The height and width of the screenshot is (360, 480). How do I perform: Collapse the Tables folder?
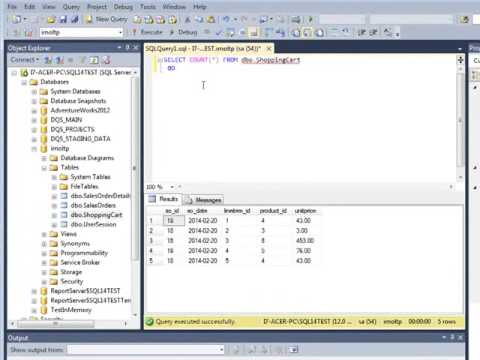[44, 168]
